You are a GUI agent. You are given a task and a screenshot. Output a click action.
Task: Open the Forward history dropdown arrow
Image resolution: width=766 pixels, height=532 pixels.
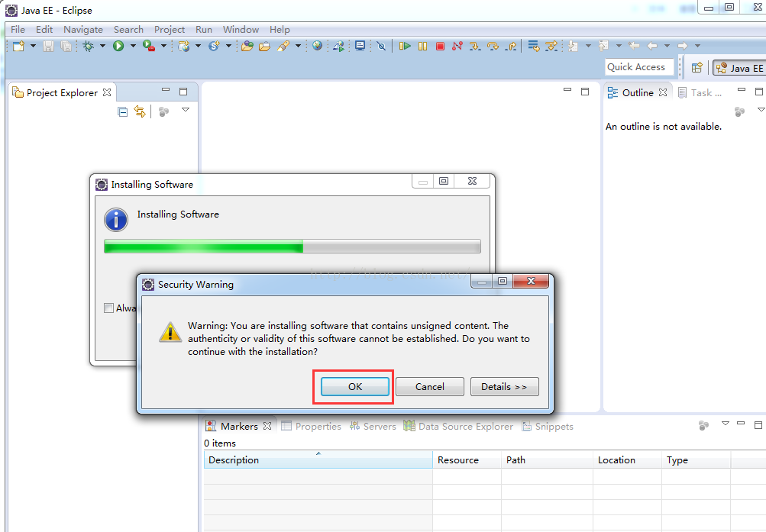pos(697,46)
